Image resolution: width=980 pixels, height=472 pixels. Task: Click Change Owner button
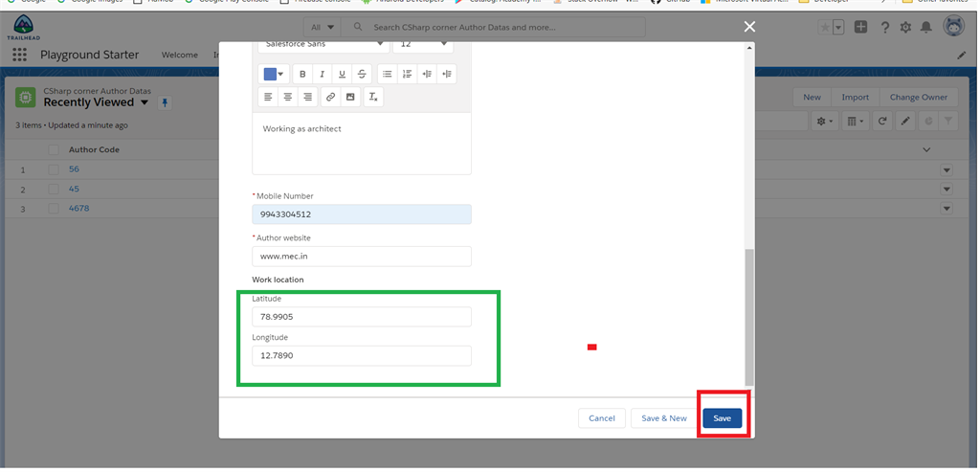[919, 97]
